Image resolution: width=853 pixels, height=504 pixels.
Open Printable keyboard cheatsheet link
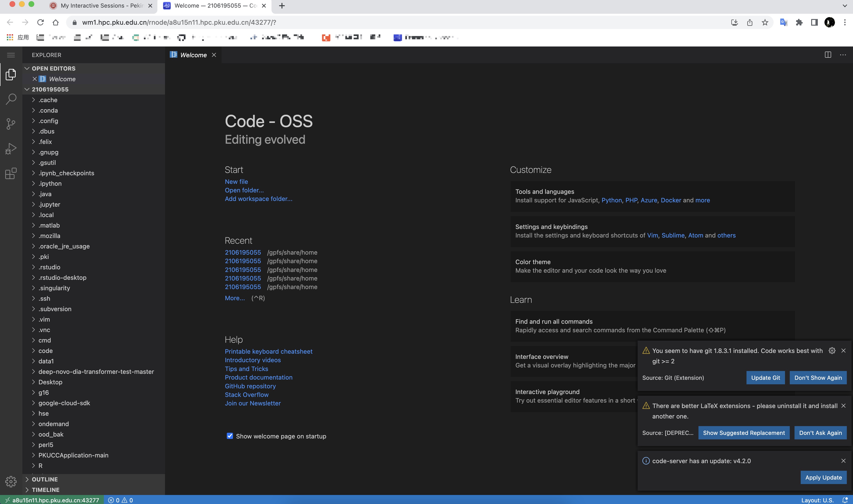268,352
